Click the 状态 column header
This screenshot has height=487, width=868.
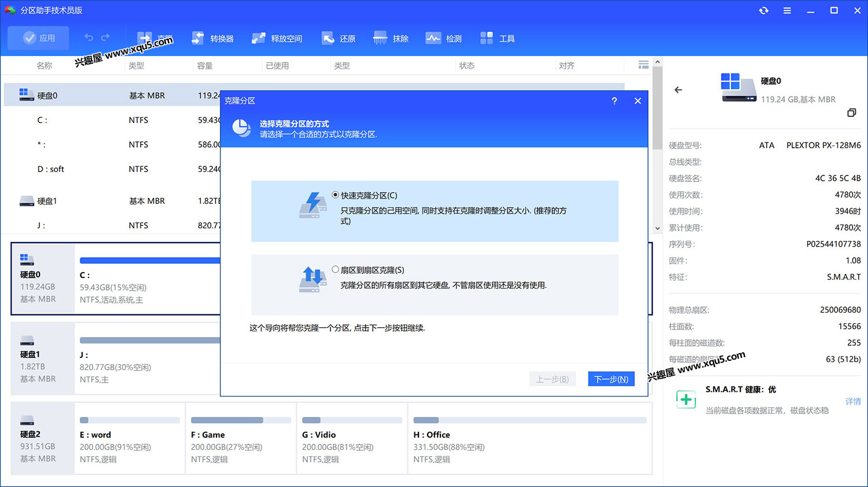467,65
